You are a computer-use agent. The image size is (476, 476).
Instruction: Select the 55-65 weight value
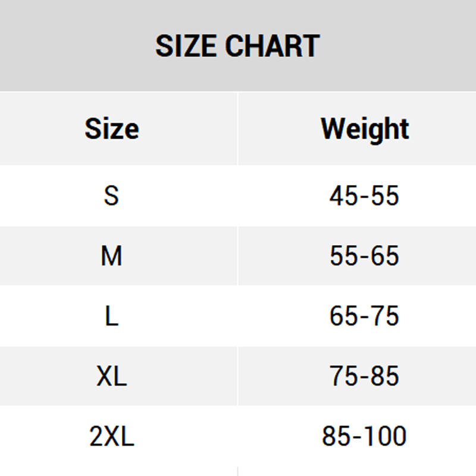click(364, 256)
